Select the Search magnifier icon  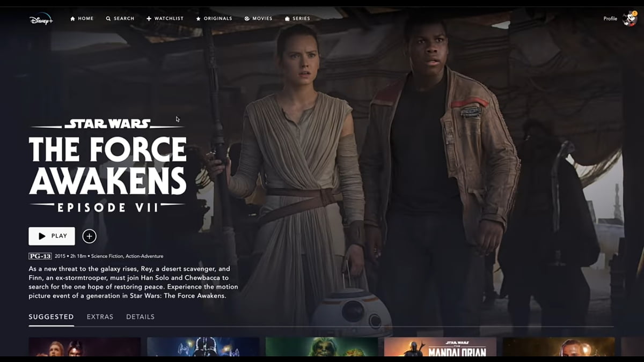click(x=108, y=18)
